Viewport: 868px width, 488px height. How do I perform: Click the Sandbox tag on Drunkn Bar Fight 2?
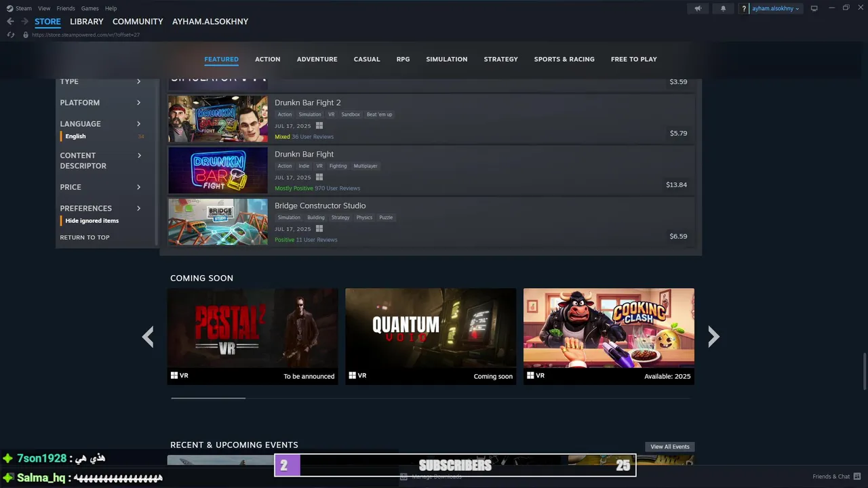pyautogui.click(x=351, y=115)
